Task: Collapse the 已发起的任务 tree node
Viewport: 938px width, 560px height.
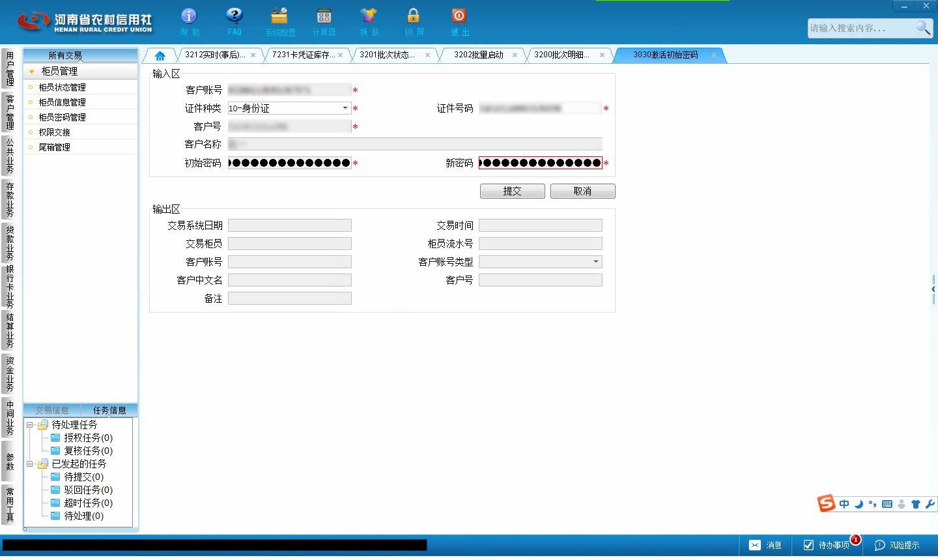Action: pos(29,464)
